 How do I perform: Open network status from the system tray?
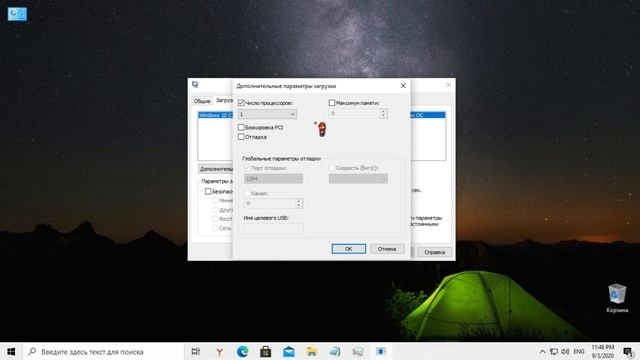(554, 351)
